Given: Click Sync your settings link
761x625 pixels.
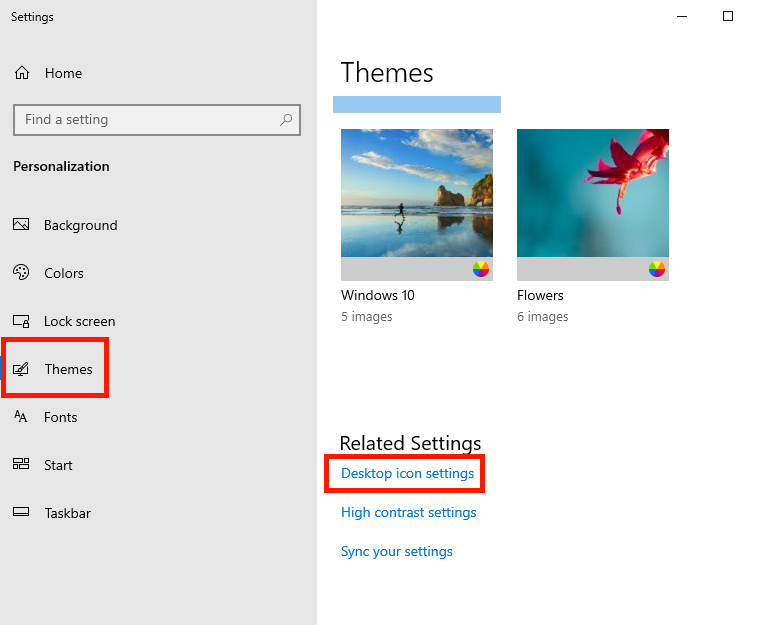Looking at the screenshot, I should (x=397, y=552).
